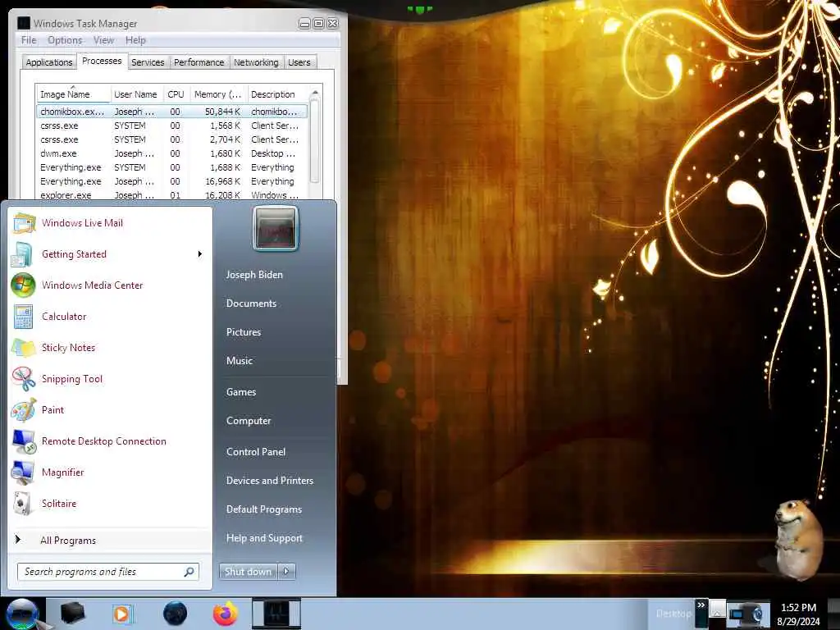Start the Solitaire game
The width and height of the screenshot is (840, 630).
[x=59, y=503]
